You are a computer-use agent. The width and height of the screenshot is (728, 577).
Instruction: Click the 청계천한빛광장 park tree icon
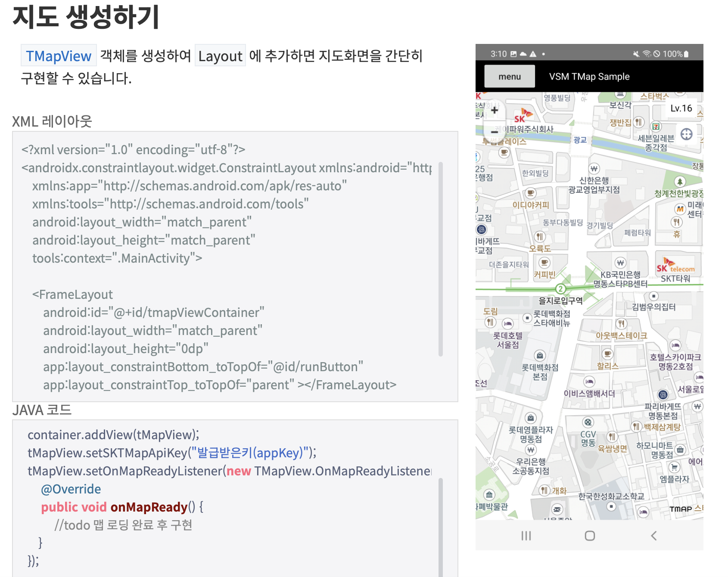pos(680,182)
